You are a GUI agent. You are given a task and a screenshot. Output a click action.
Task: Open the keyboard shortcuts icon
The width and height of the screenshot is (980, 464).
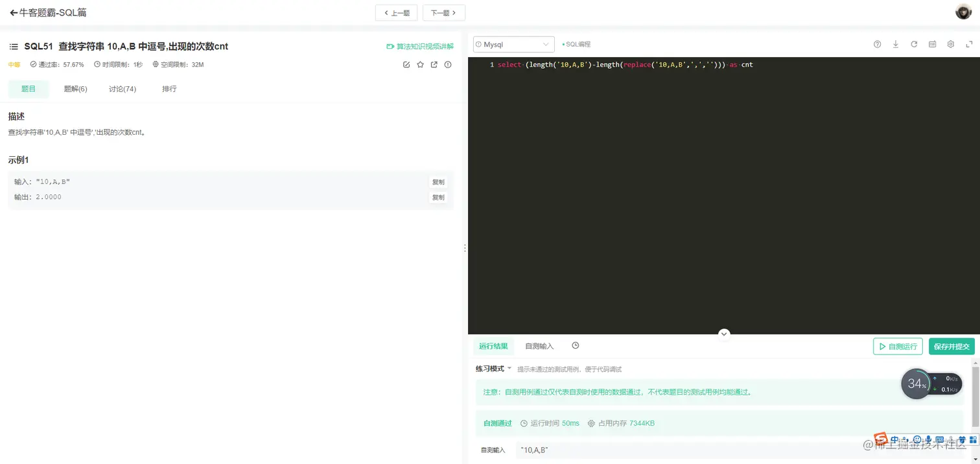(x=932, y=44)
